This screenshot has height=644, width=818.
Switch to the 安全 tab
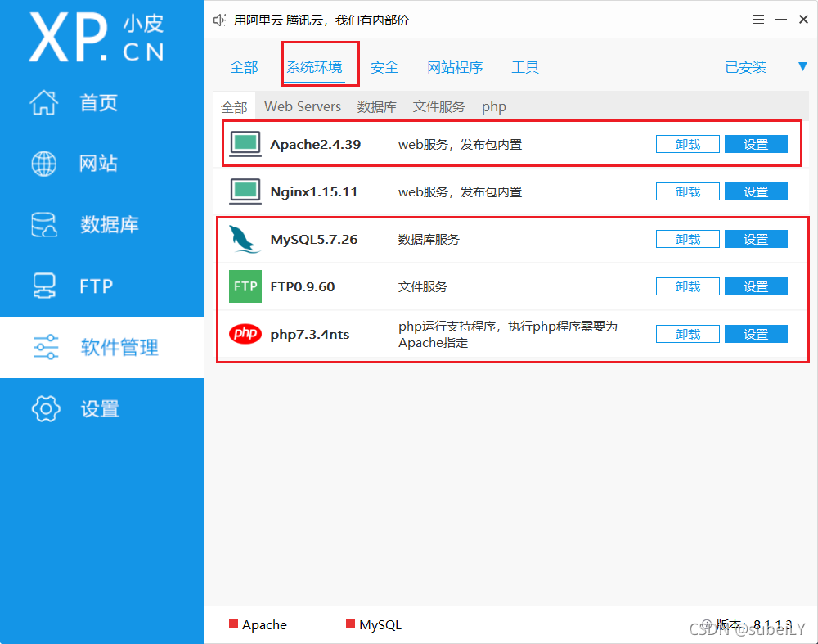point(384,68)
